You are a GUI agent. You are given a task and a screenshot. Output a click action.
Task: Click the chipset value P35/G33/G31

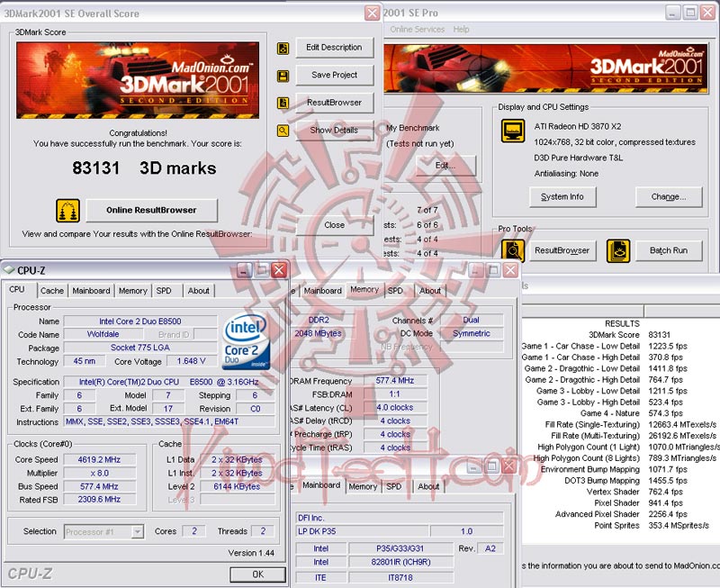[400, 548]
